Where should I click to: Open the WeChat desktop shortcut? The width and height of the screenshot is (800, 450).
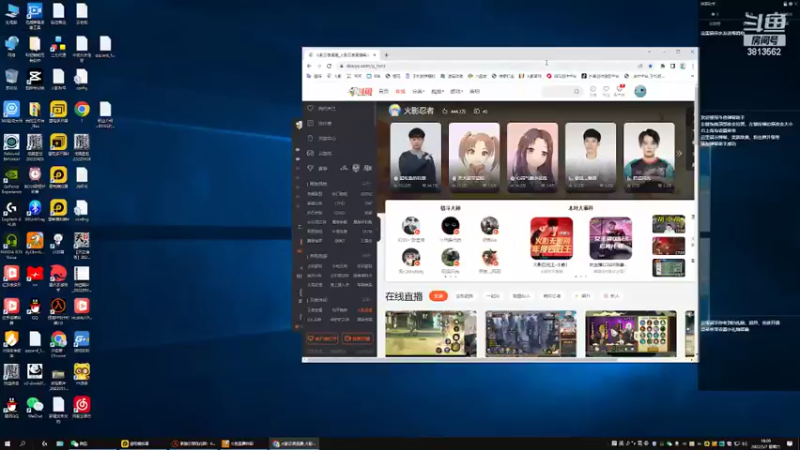point(35,408)
